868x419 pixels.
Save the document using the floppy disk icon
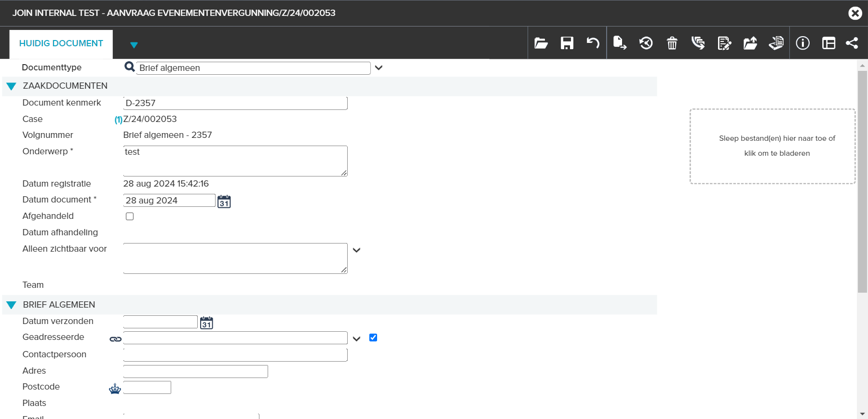tap(567, 43)
